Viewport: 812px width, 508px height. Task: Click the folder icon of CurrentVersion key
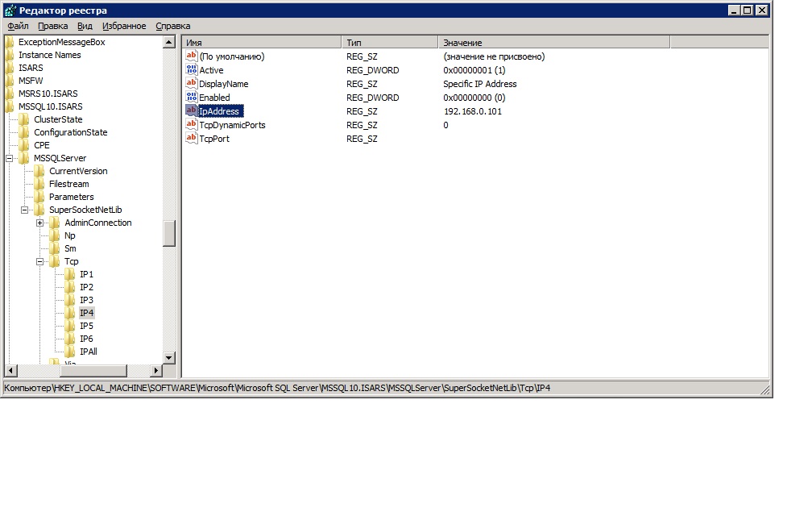(39, 171)
